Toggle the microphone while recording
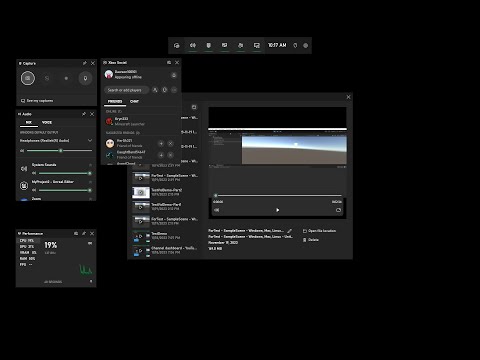The width and height of the screenshot is (480, 360). pyautogui.click(x=85, y=78)
